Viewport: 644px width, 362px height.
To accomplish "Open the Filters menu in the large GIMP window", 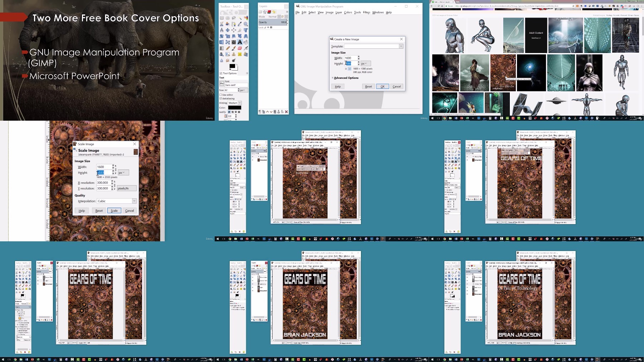I will tap(366, 12).
